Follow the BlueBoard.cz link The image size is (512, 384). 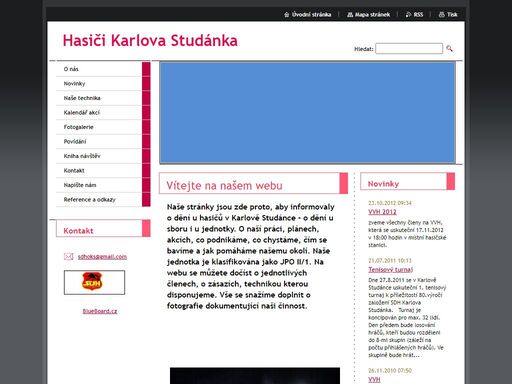click(x=100, y=311)
